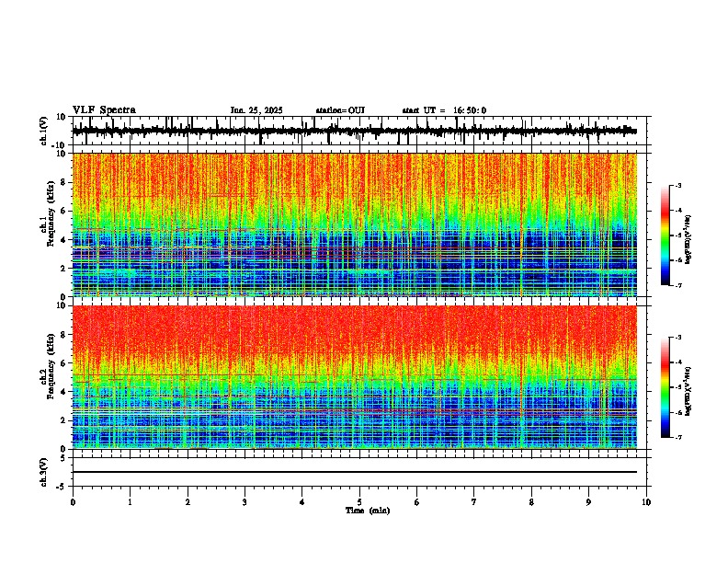Click the "Time (min)" axis title
This screenshot has height=563, width=728.
coord(368,511)
